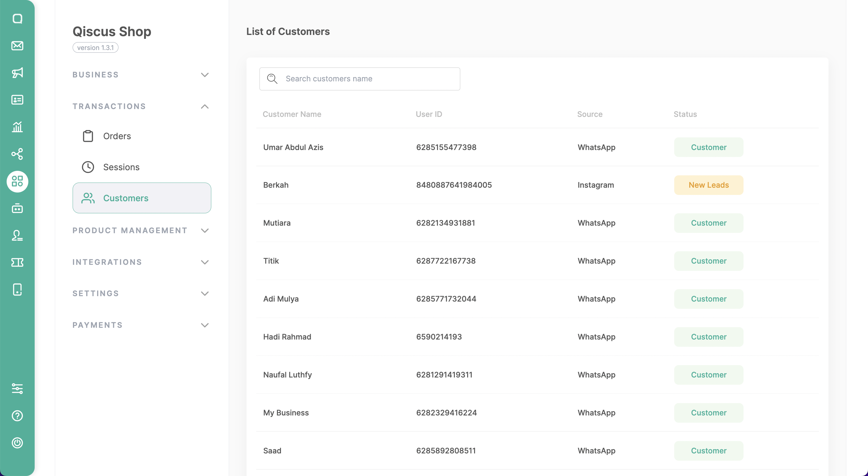
Task: Expand the Payments section chevron
Action: click(205, 325)
